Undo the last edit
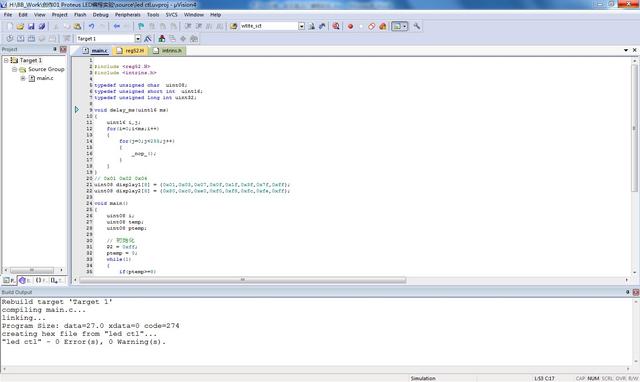This screenshot has width=640, height=382. [91, 26]
